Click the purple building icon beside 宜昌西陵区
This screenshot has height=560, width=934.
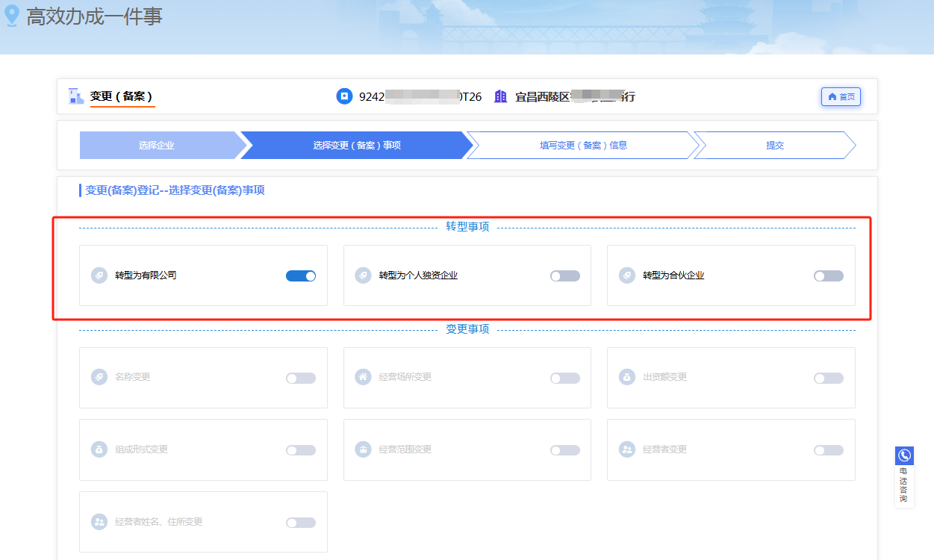click(x=500, y=96)
